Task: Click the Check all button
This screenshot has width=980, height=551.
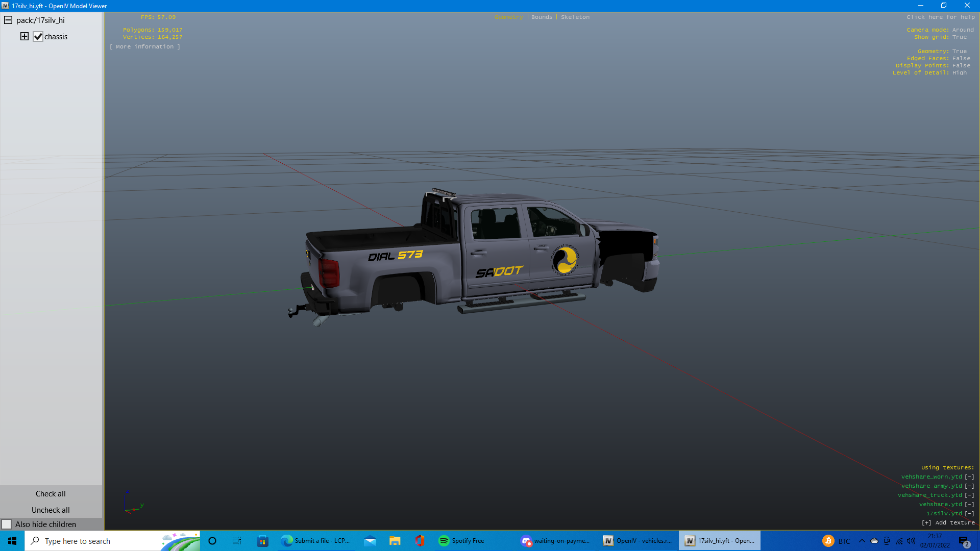Action: coord(51,493)
